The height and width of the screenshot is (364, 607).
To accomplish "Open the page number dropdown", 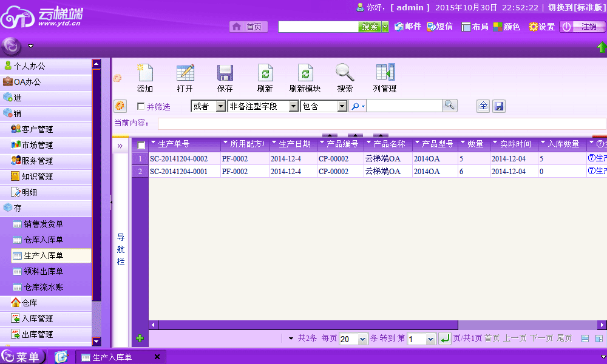I will pyautogui.click(x=430, y=339).
